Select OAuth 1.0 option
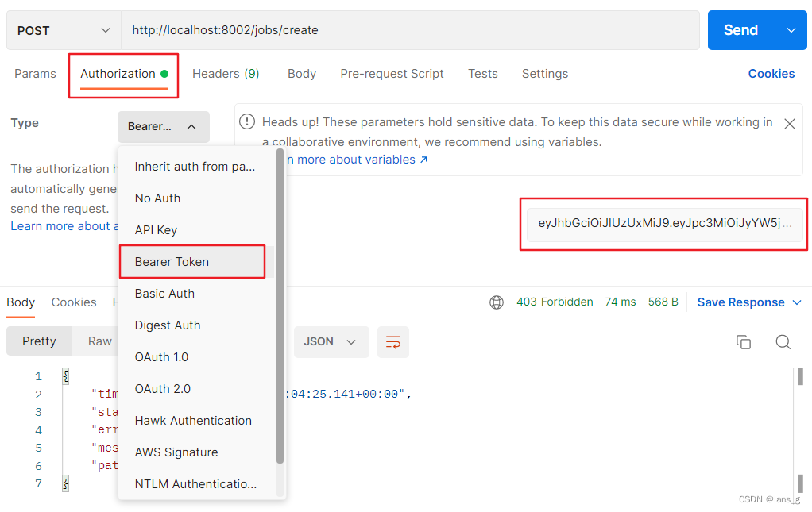Screen dimensions: 812x512 [x=197, y=357]
